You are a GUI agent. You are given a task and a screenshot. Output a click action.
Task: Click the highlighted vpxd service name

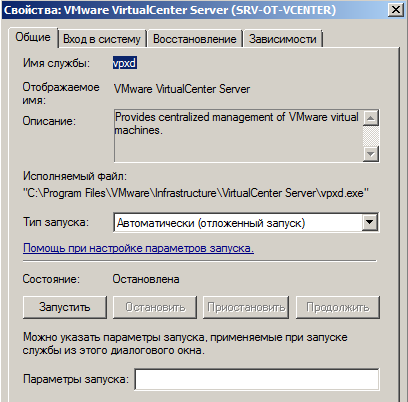point(125,63)
